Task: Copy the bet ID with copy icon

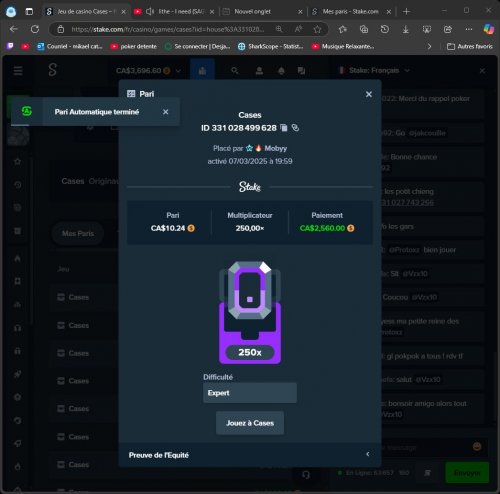Action: click(x=284, y=128)
